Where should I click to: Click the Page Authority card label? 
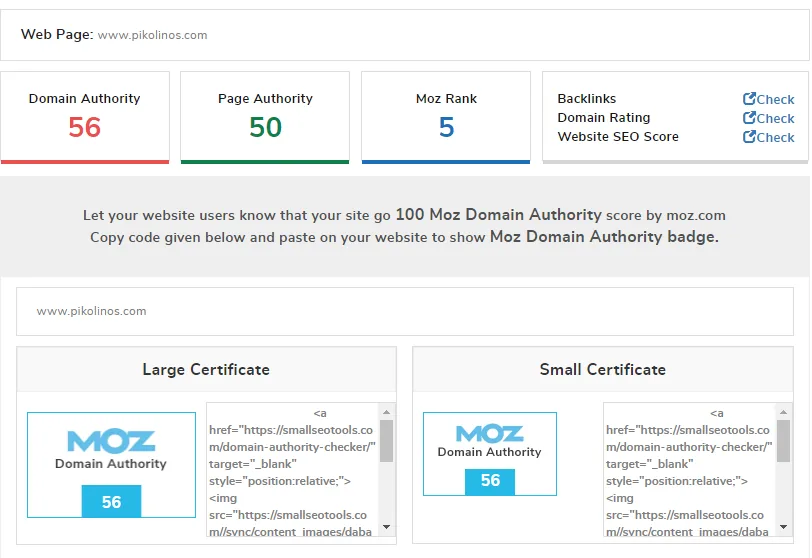tap(265, 98)
